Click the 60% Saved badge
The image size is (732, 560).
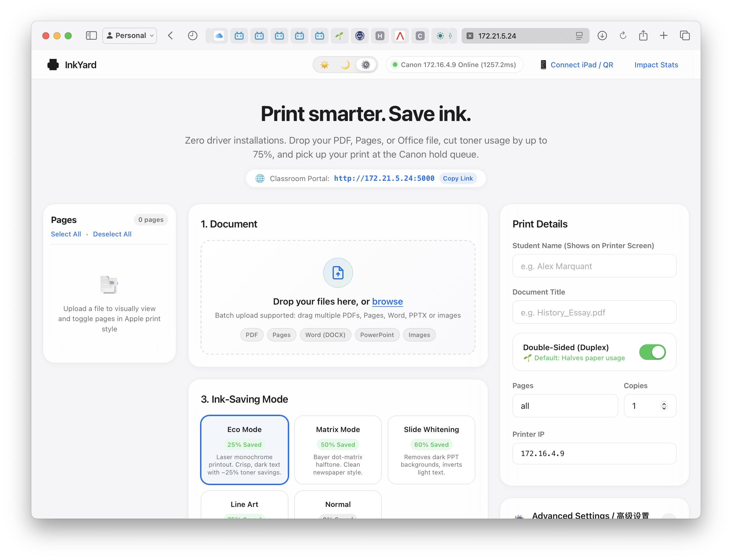point(431,445)
